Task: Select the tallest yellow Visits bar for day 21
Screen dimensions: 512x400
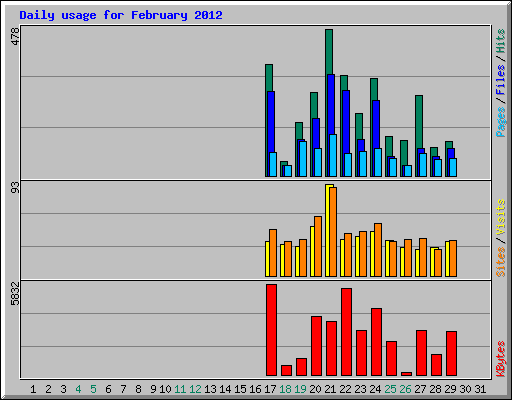Action: (x=328, y=230)
